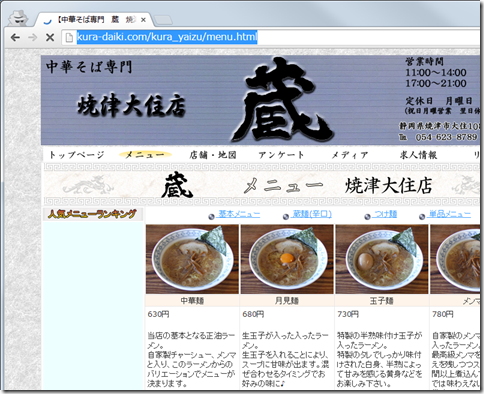Open the メディア navigation item
This screenshot has width=484, height=394.
click(x=350, y=155)
